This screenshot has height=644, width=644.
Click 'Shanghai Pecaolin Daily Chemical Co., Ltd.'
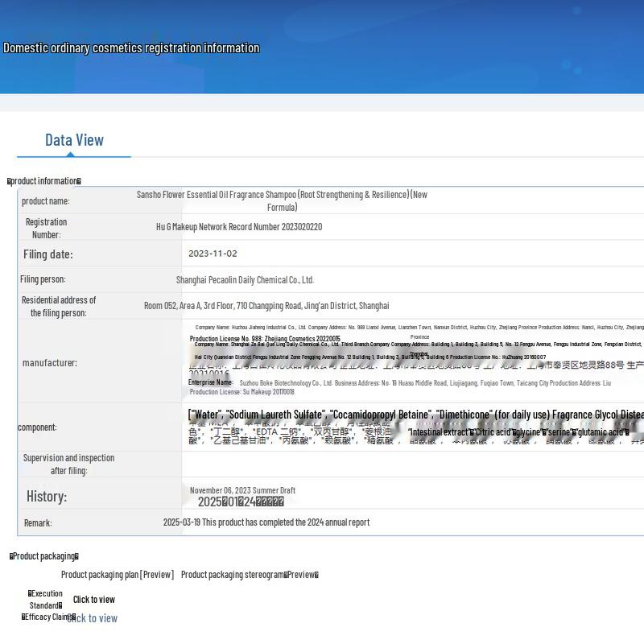click(x=246, y=280)
